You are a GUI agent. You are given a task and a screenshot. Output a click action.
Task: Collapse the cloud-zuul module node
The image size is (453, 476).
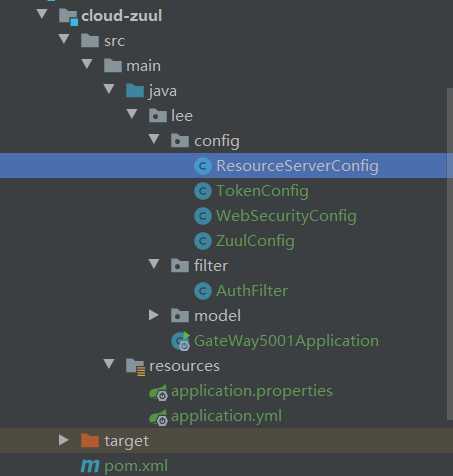42,14
